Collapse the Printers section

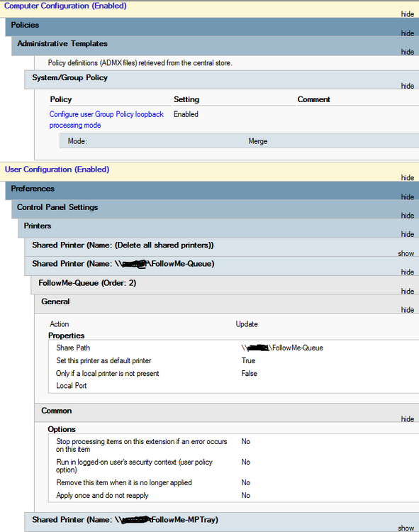408,235
